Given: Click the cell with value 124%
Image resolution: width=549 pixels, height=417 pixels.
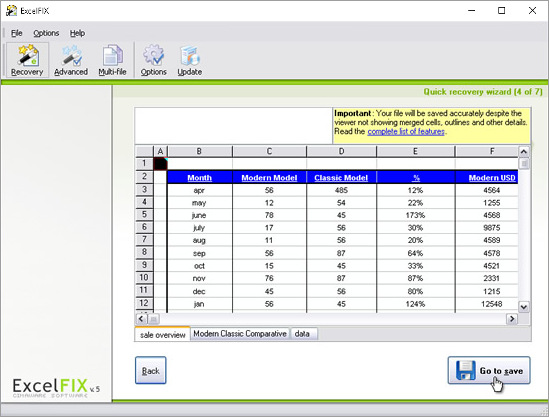Looking at the screenshot, I should (416, 304).
